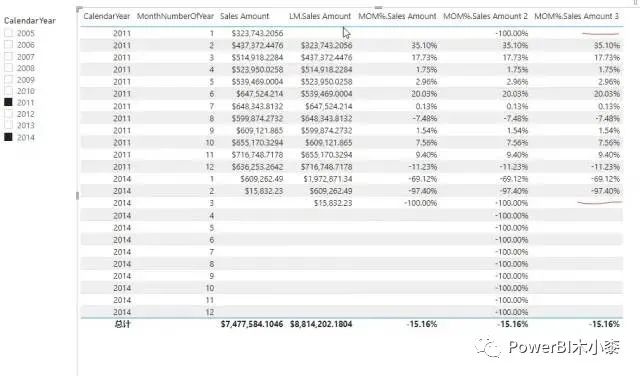Image resolution: width=640 pixels, height=376 pixels.
Task: Tick the 2012 year checkbox
Action: pos(9,114)
